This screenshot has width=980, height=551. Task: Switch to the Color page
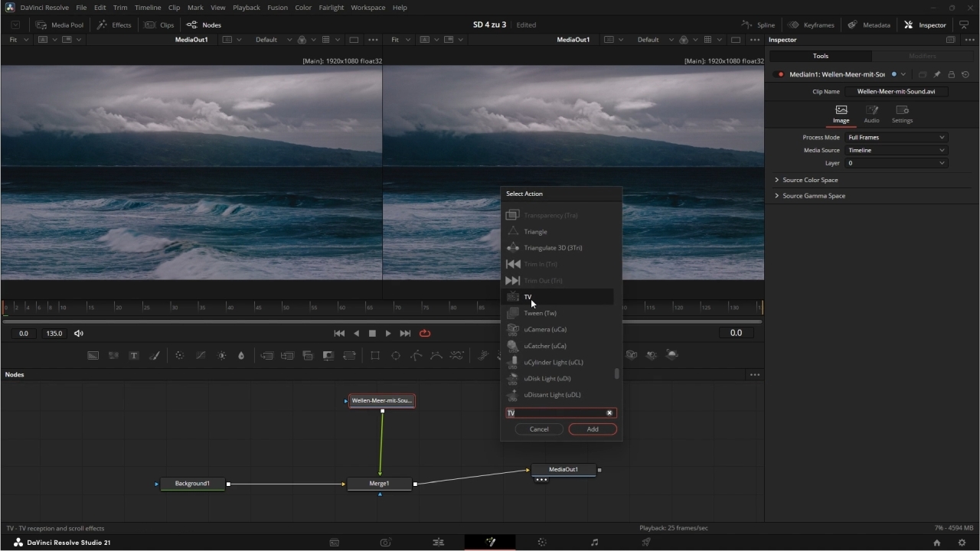pos(542,542)
